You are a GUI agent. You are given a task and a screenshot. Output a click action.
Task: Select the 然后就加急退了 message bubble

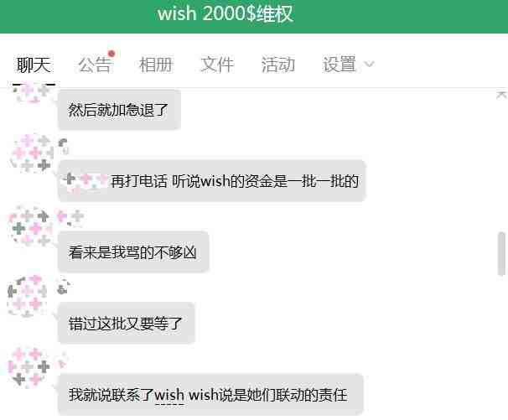point(119,110)
